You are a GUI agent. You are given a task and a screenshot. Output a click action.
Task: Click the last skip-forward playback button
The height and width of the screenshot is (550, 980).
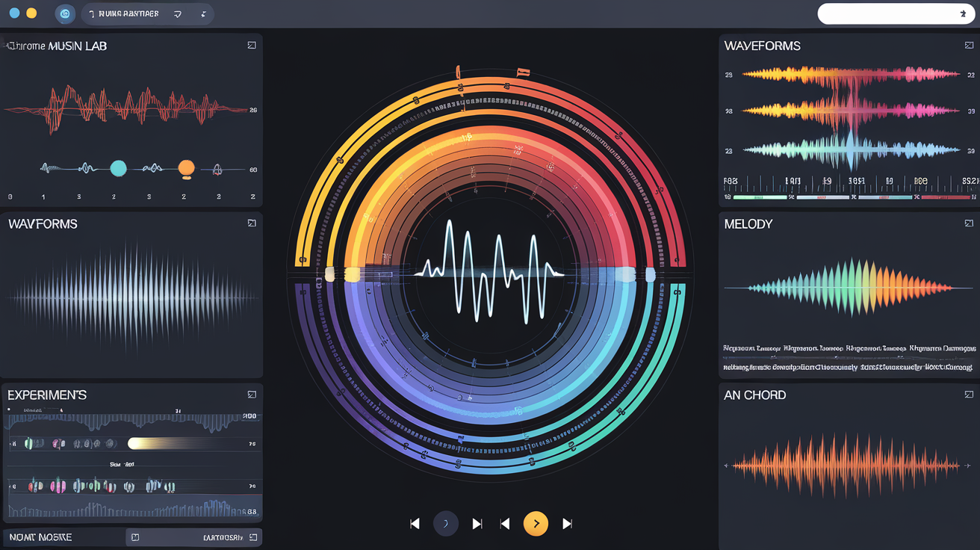pyautogui.click(x=567, y=524)
